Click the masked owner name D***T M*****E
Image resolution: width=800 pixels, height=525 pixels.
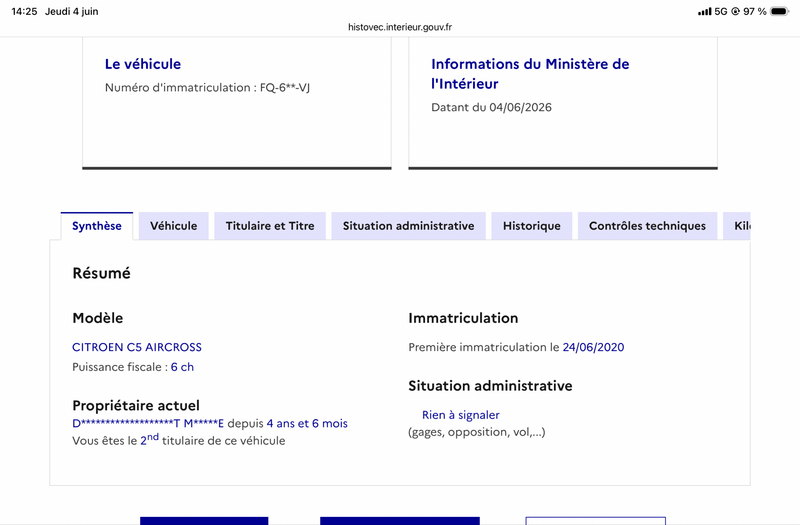coord(148,423)
